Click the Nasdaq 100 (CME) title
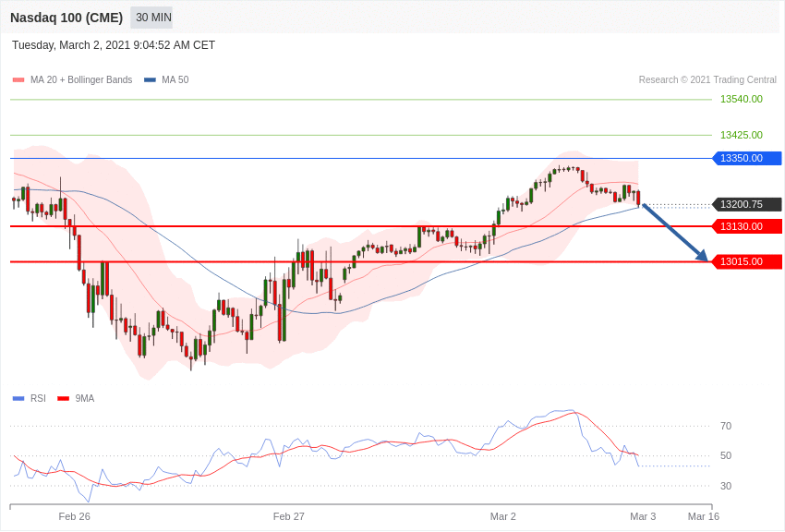The height and width of the screenshot is (532, 785). coord(66,18)
